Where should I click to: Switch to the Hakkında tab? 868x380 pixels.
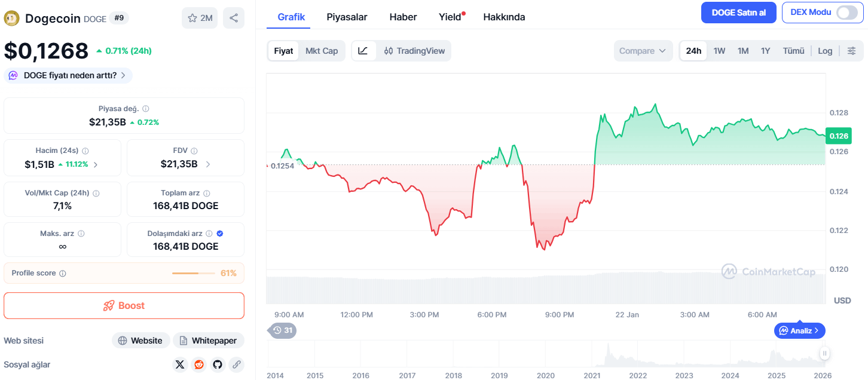coord(504,17)
